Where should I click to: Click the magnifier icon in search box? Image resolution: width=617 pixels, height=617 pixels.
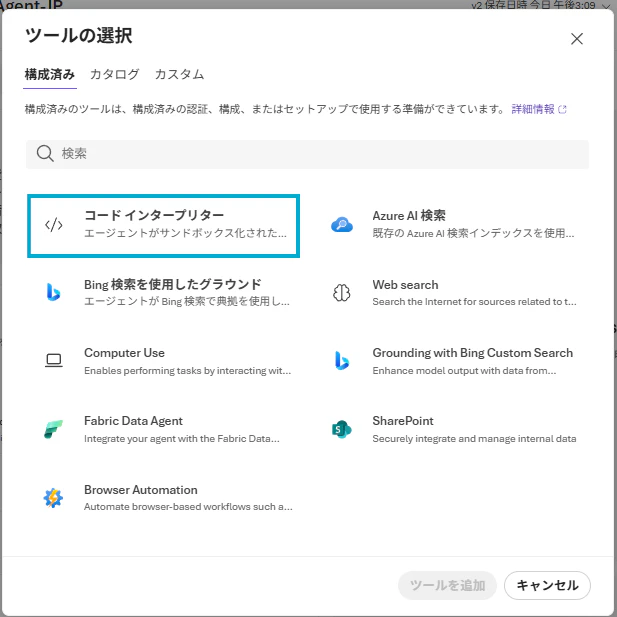tap(45, 153)
